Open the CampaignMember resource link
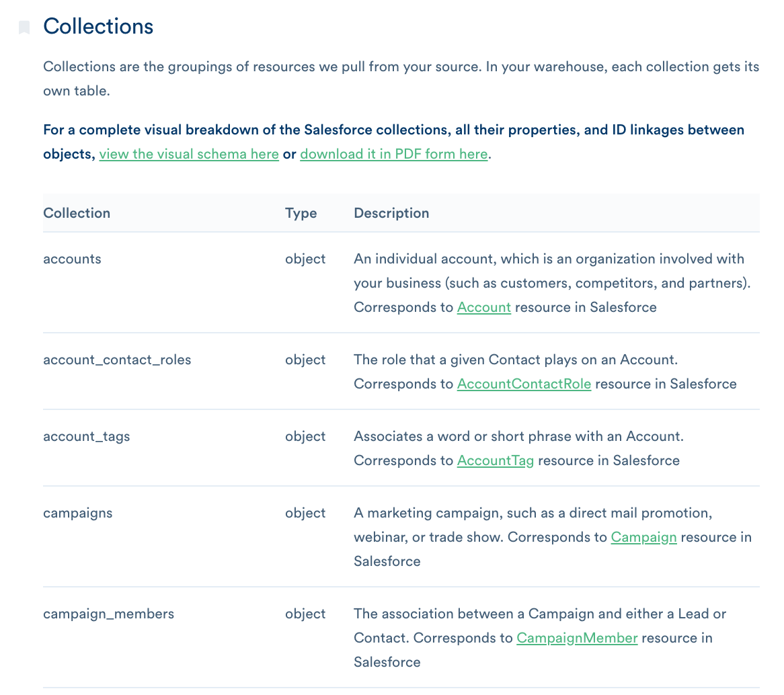The height and width of the screenshot is (695, 784). [577, 638]
